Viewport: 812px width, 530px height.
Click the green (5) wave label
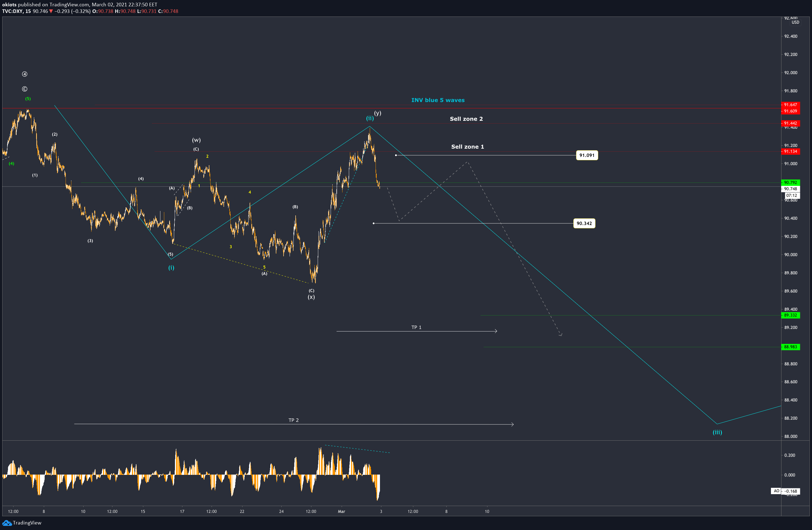28,99
